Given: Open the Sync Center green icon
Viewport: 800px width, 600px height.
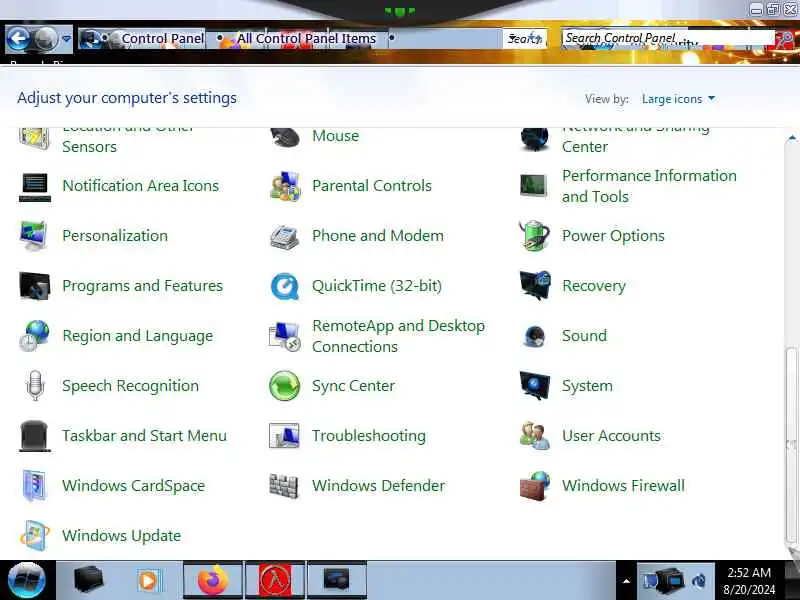Looking at the screenshot, I should click(x=284, y=386).
